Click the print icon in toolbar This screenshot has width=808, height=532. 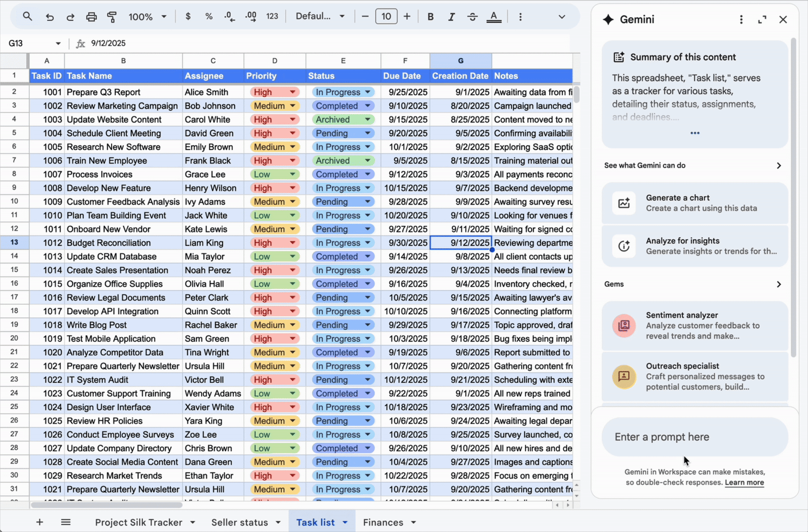click(91, 17)
